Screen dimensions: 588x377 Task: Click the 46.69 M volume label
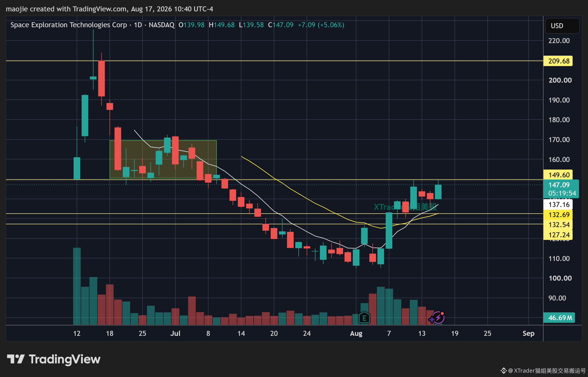(x=559, y=318)
